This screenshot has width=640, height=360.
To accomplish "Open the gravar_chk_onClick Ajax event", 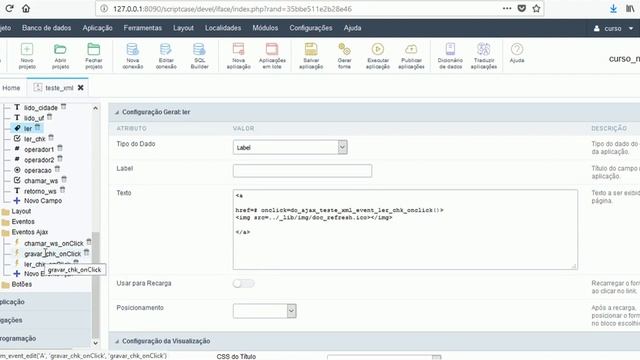I will pyautogui.click(x=52, y=254).
